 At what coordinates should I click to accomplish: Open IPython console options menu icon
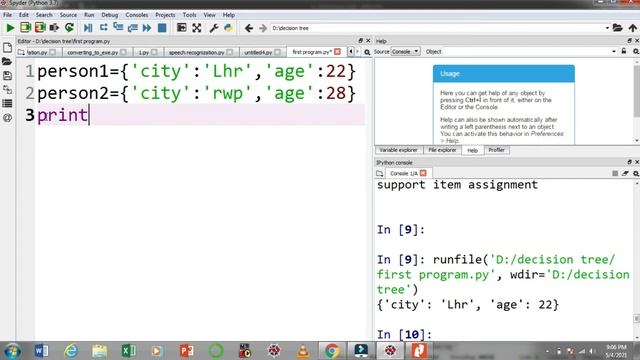pyautogui.click(x=636, y=173)
